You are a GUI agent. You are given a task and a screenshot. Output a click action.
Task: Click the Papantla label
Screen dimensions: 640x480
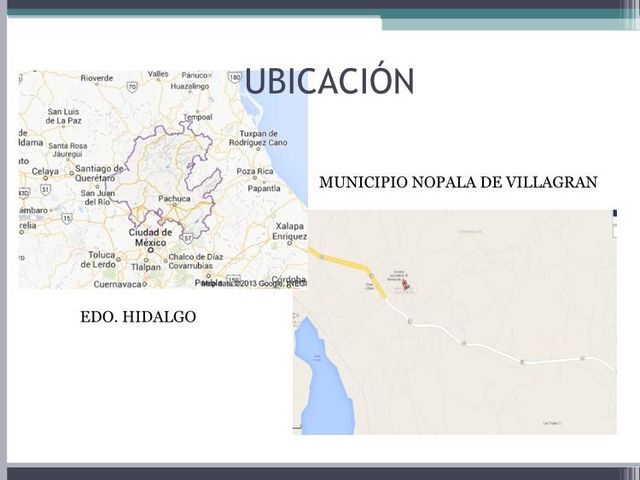pos(264,188)
